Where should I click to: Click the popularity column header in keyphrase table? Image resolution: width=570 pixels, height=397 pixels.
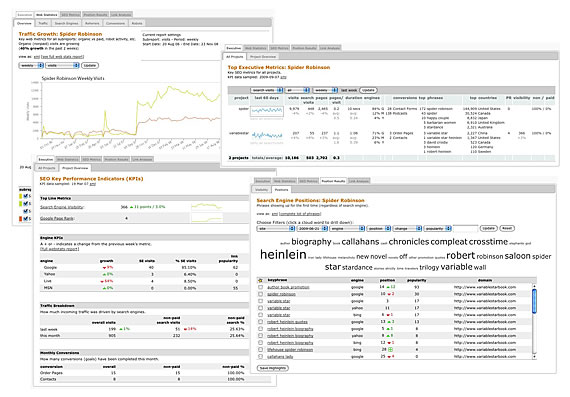[416, 280]
